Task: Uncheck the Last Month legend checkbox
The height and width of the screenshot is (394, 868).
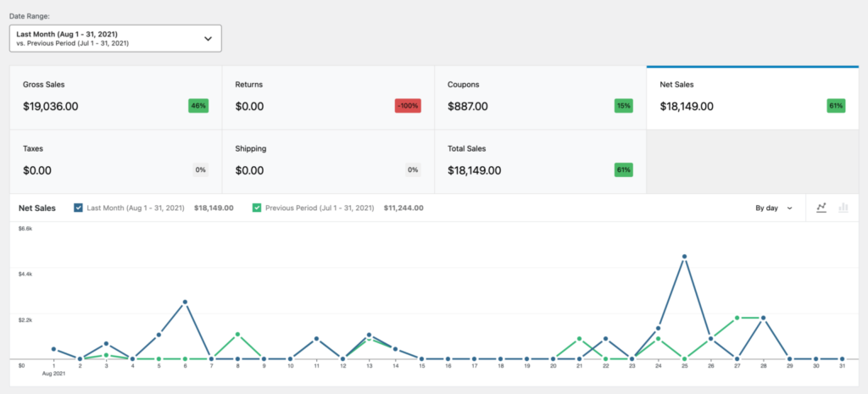Action: [x=79, y=208]
